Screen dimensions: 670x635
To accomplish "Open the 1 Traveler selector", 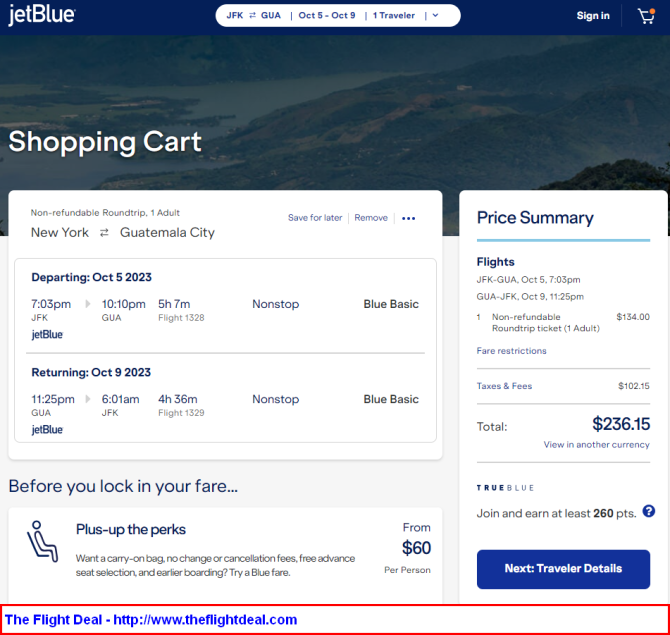I will [x=394, y=16].
